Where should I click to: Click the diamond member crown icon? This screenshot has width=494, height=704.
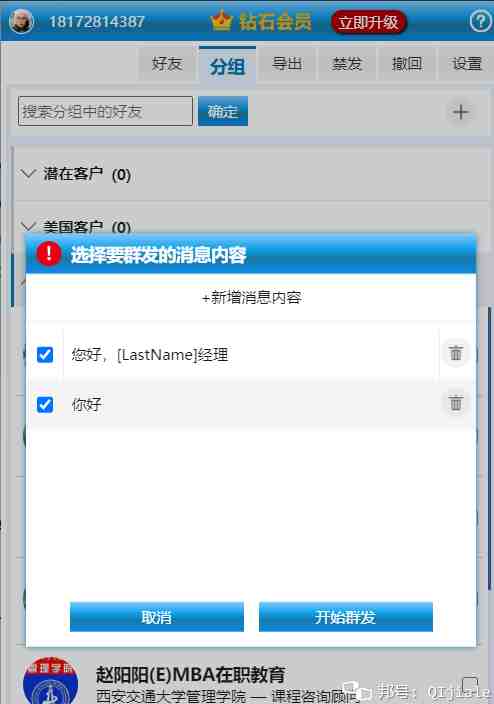221,21
